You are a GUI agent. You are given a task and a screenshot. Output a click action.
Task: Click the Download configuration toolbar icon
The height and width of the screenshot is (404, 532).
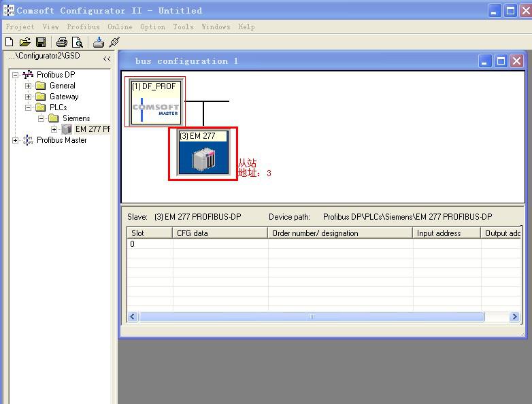99,42
